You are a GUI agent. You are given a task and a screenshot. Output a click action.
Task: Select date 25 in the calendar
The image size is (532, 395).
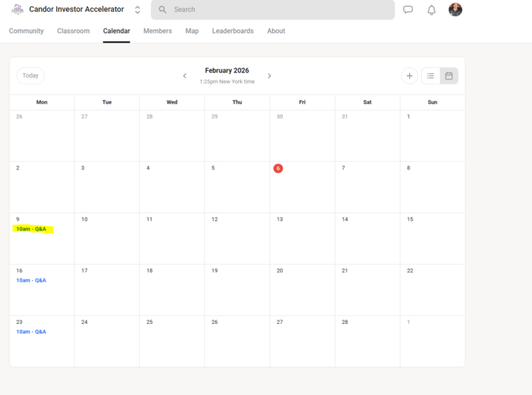click(149, 322)
